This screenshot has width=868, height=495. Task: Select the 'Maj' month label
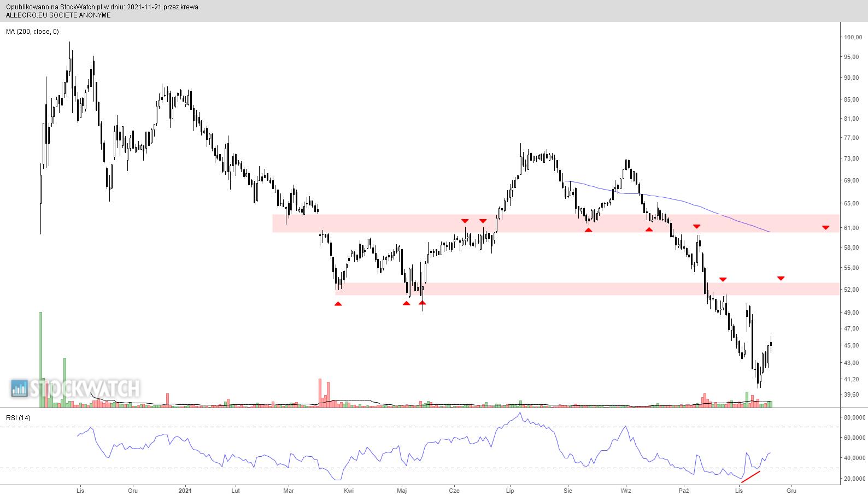pos(402,491)
